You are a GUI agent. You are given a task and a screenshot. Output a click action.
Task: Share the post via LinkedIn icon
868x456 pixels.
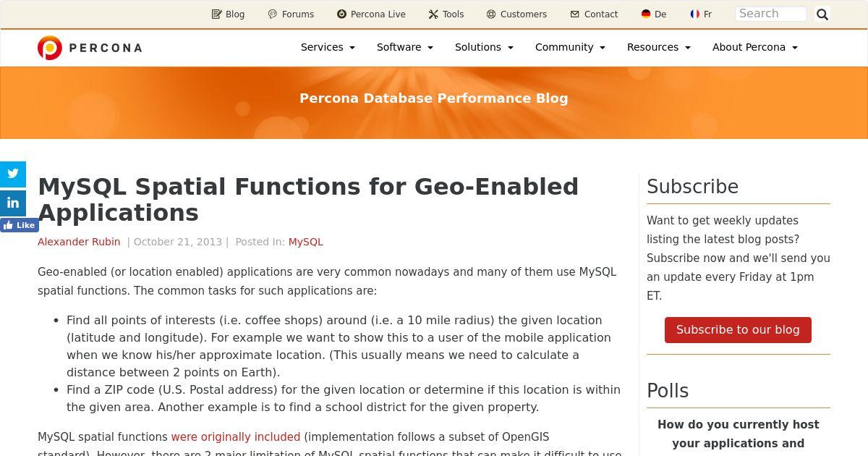(13, 203)
